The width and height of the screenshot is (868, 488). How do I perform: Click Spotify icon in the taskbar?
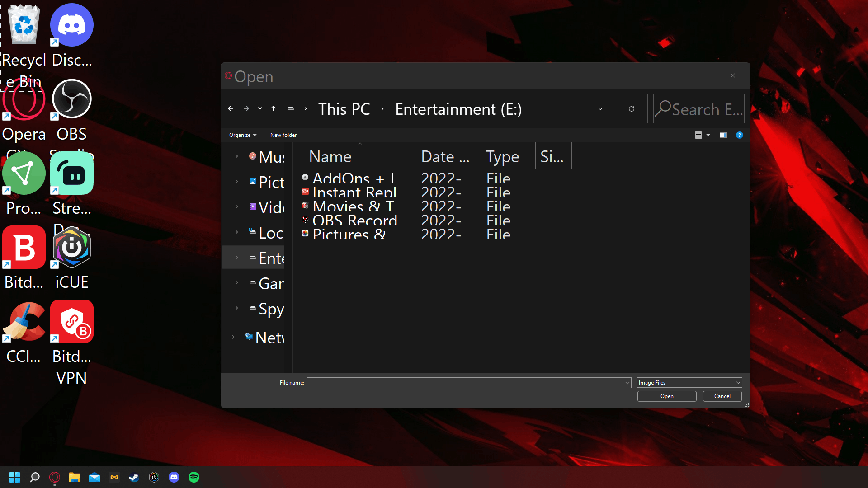pyautogui.click(x=194, y=477)
